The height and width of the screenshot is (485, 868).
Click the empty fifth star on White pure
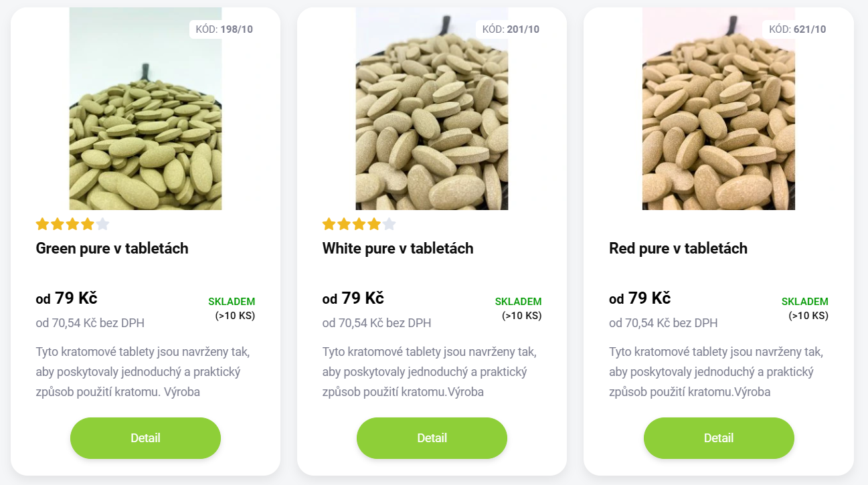[389, 224]
